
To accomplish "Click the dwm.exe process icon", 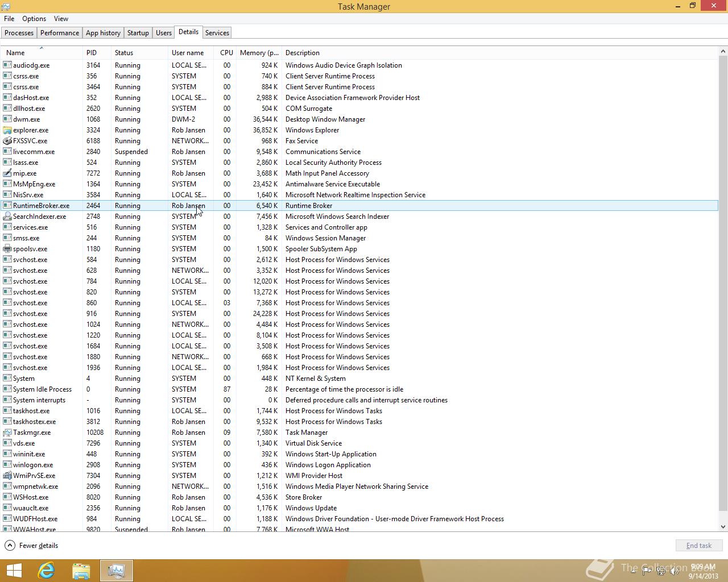I will (7, 119).
